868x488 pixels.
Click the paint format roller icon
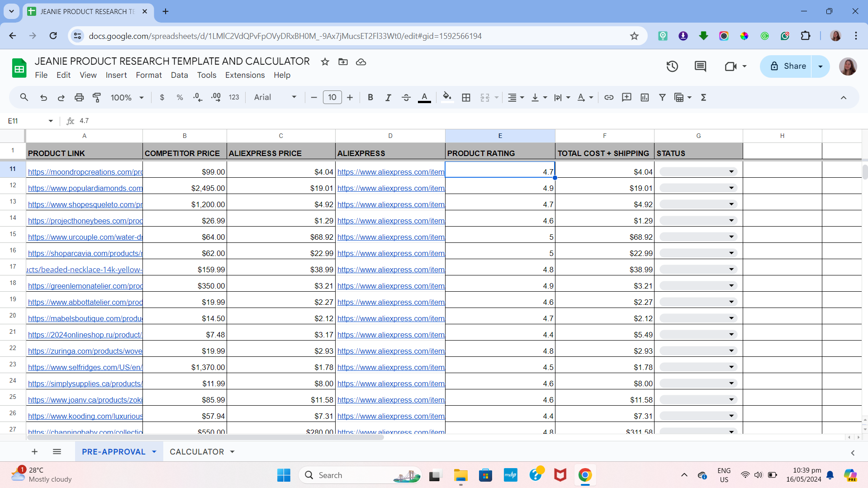coord(97,97)
